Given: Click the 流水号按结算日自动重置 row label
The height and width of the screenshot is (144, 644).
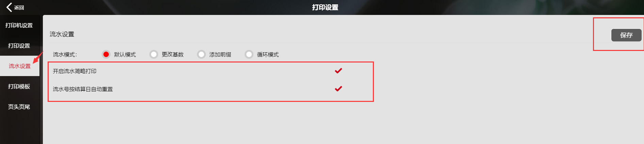Looking at the screenshot, I should [83, 89].
